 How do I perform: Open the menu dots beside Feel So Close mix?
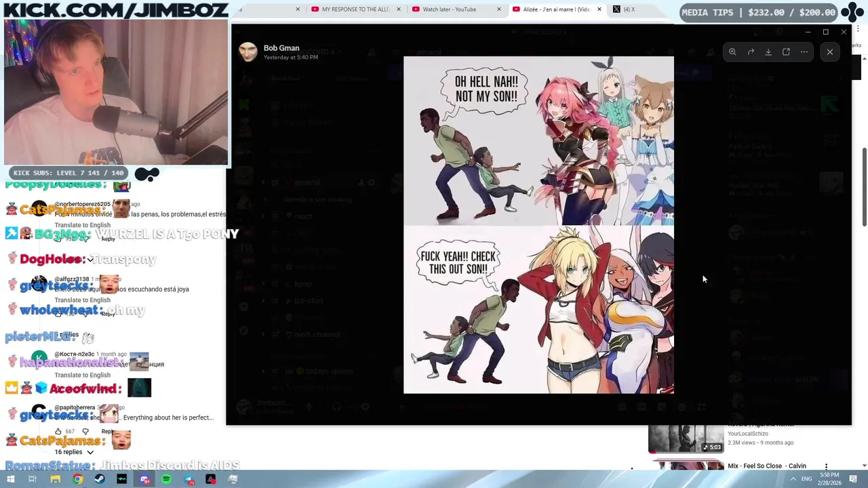click(x=826, y=467)
